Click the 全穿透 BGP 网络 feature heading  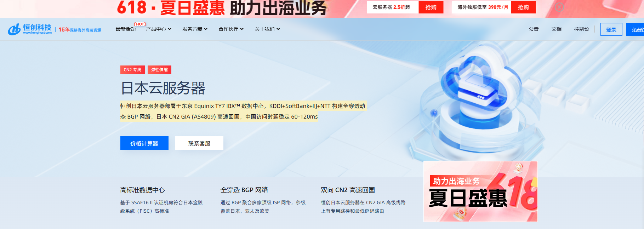pyautogui.click(x=244, y=190)
